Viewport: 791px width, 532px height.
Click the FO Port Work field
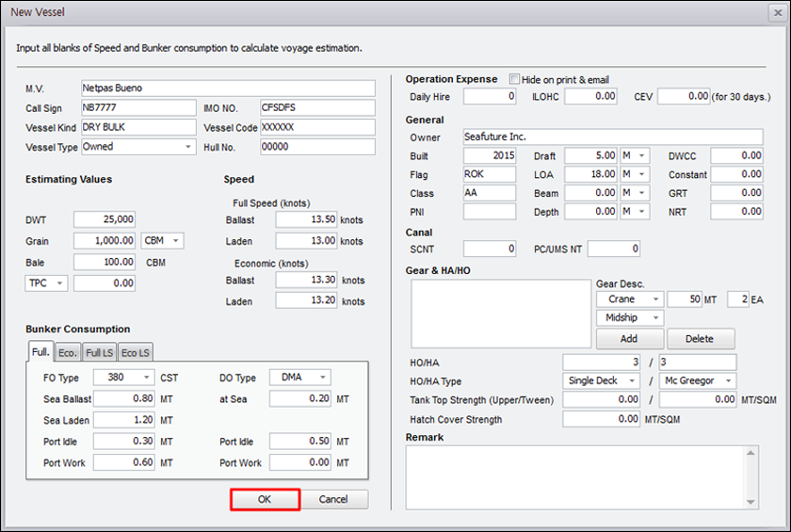(124, 462)
